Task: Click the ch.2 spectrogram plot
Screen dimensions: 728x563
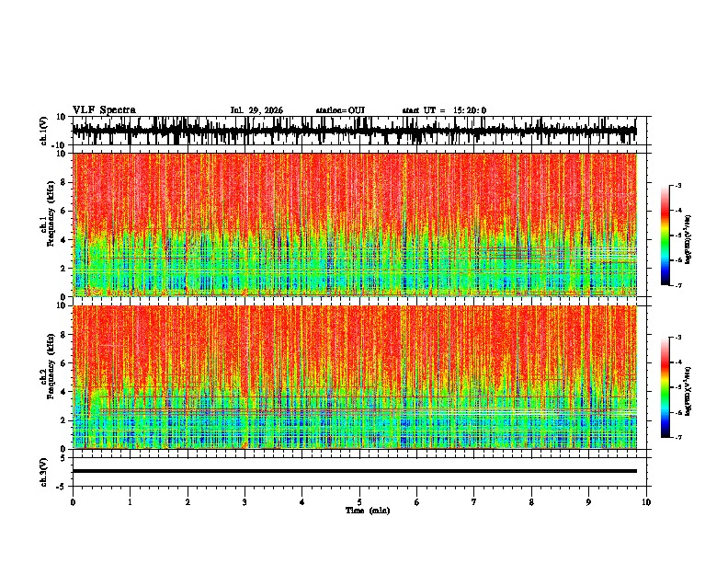Action: [x=355, y=377]
